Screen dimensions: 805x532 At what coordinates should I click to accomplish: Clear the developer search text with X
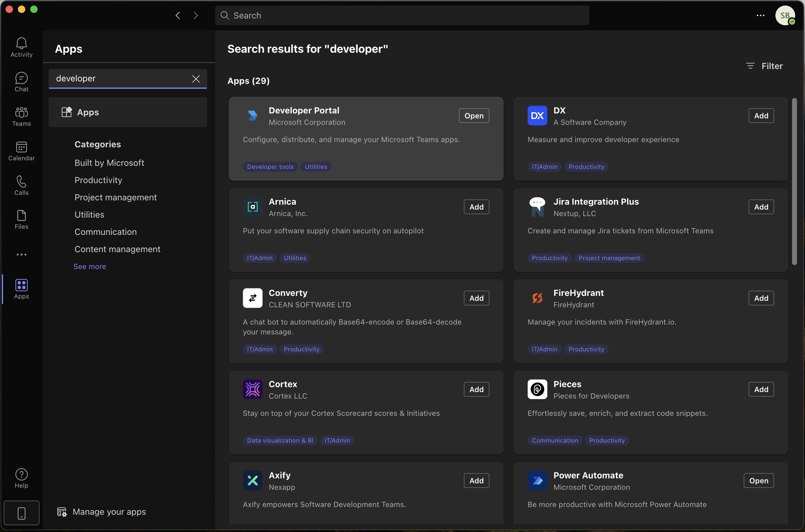point(196,79)
